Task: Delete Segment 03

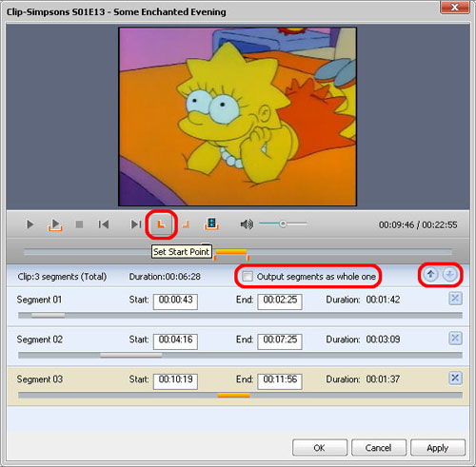Action: [455, 379]
